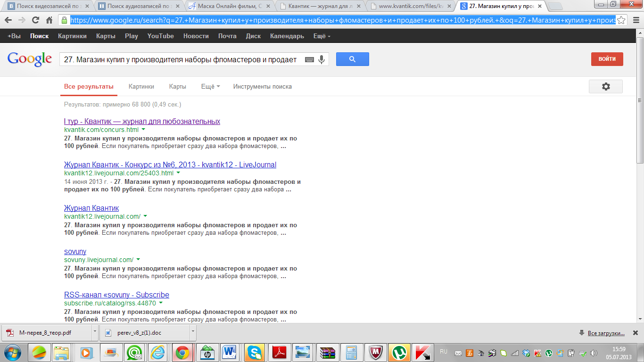Open downloaded file М-перев_8_теор.pdf
Viewport: 644px width, 362px height.
pyautogui.click(x=46, y=332)
